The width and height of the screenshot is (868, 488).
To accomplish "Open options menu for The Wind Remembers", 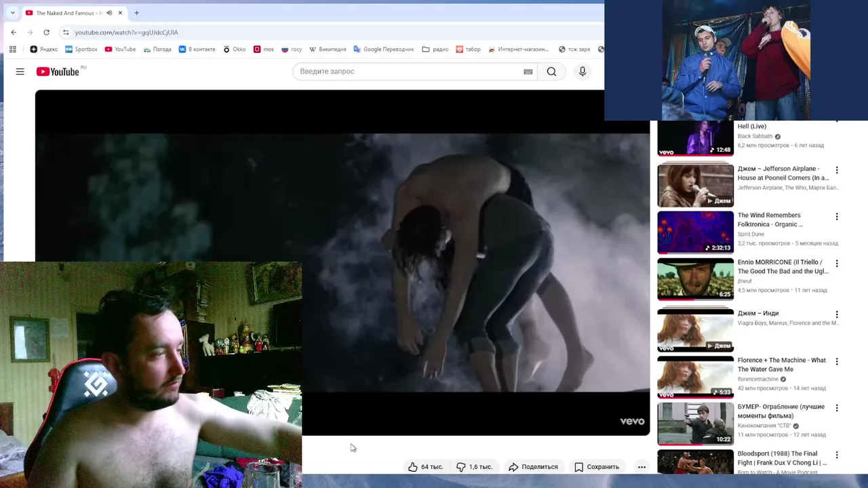I will click(837, 217).
